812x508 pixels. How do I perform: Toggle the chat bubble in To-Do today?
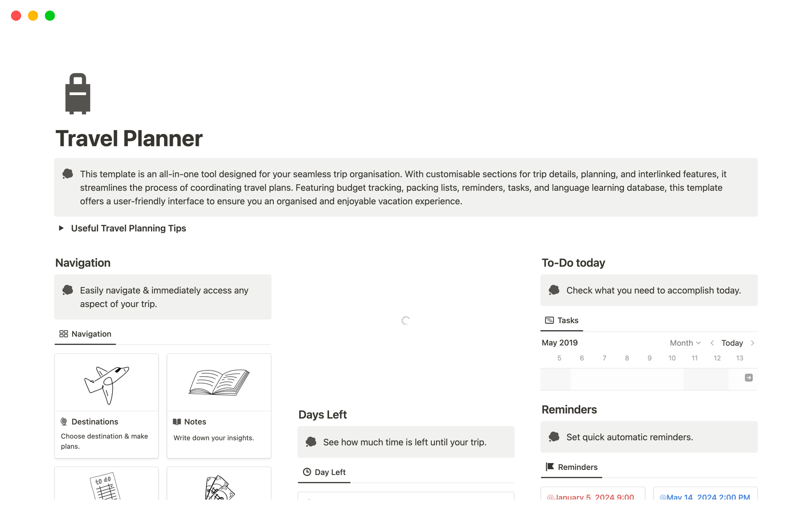(x=554, y=290)
